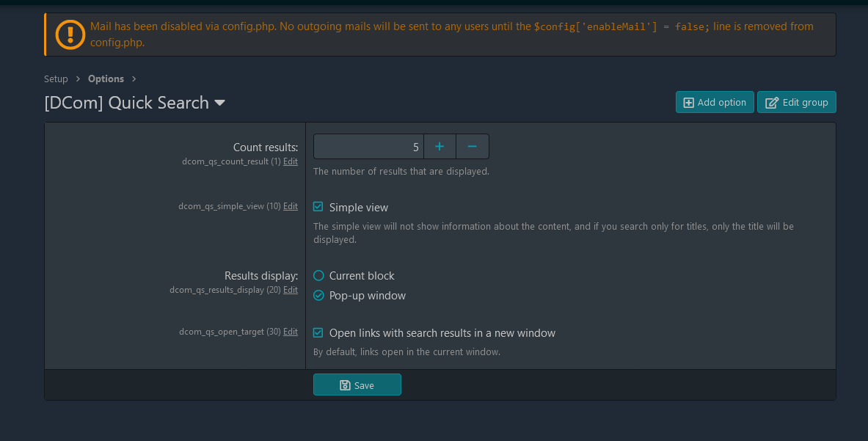The height and width of the screenshot is (441, 868).
Task: Select the Current block radio option
Action: pyautogui.click(x=318, y=276)
